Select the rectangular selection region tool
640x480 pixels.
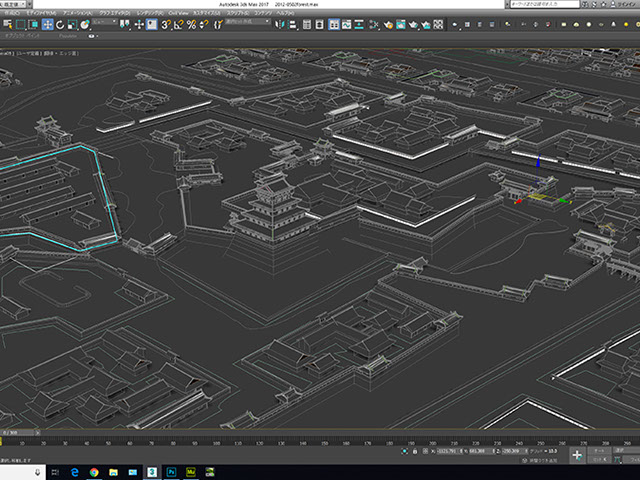(x=21, y=24)
